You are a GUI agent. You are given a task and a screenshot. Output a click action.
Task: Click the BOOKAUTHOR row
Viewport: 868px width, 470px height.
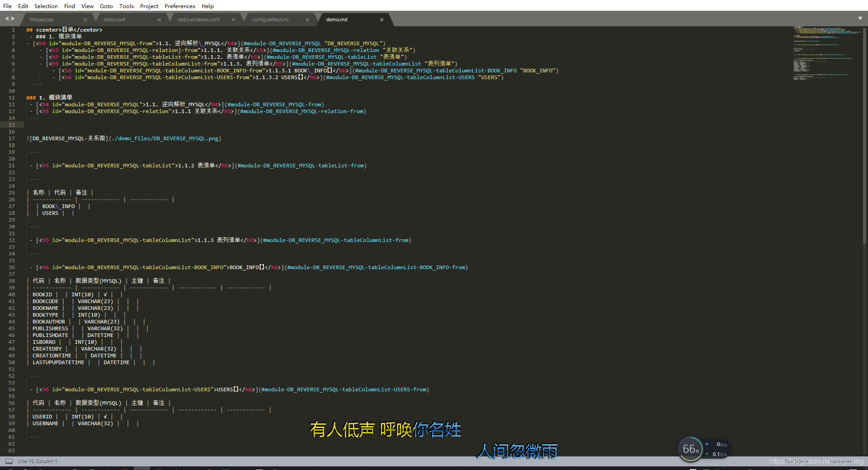tap(86, 322)
